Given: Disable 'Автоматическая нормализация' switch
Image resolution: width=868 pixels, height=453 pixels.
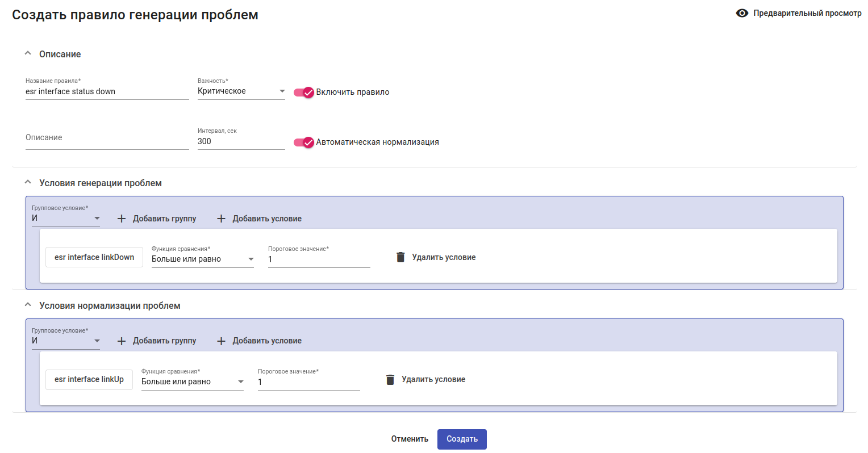Looking at the screenshot, I should [304, 142].
